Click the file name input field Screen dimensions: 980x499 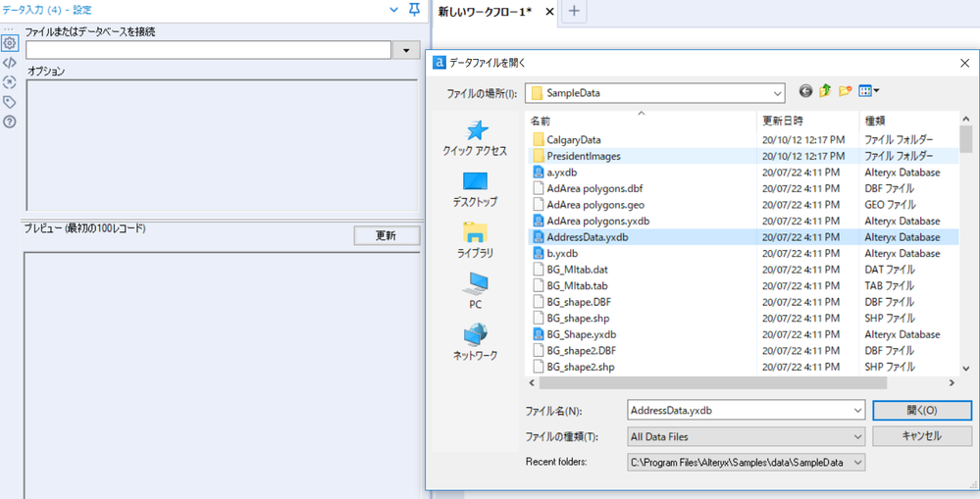(740, 411)
